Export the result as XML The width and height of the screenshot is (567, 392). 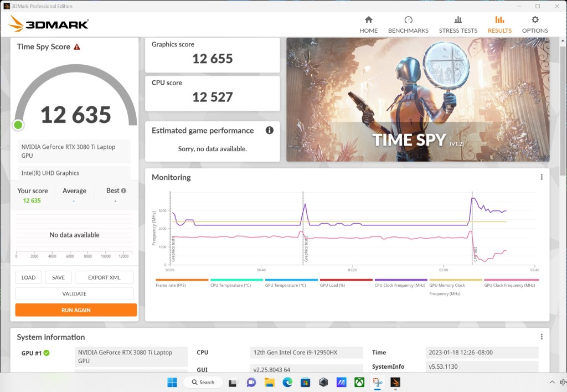(104, 277)
